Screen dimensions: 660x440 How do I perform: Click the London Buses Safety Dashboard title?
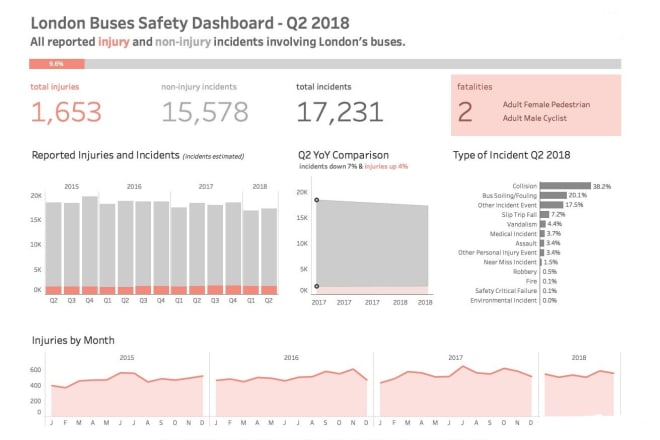(x=190, y=23)
